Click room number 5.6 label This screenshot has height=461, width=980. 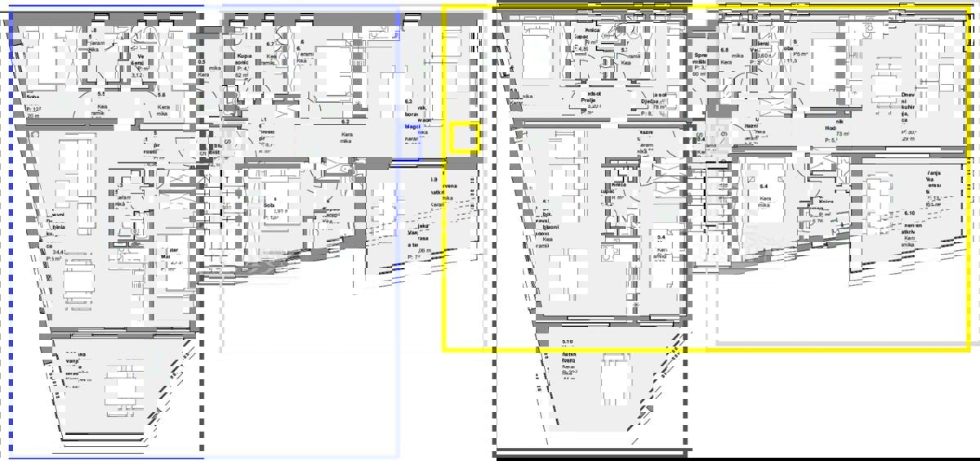tap(162, 95)
